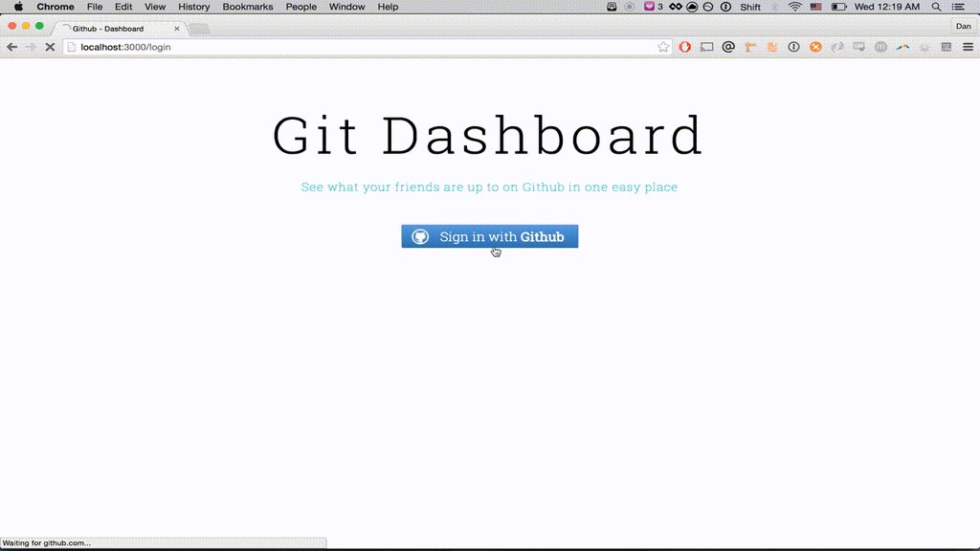980x551 pixels.
Task: Open Spotlight search in the menu bar
Action: (x=936, y=7)
